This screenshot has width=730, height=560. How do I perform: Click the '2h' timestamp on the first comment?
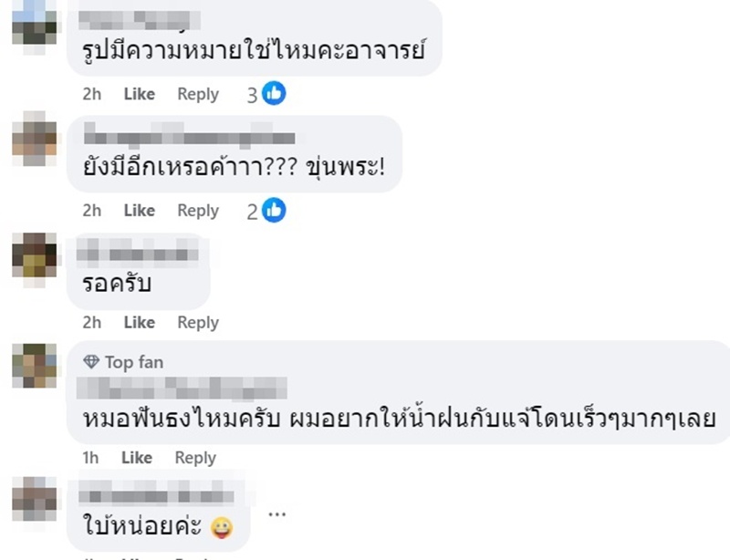[x=90, y=93]
